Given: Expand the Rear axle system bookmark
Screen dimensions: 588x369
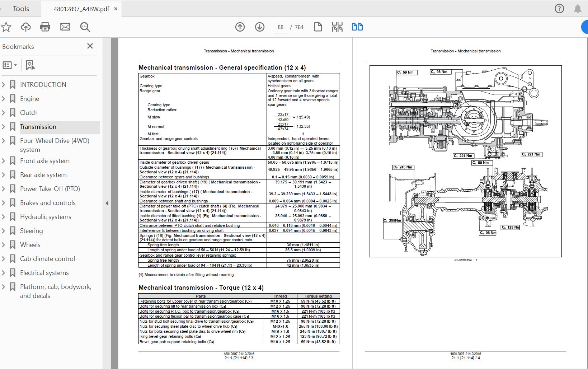Looking at the screenshot, I should point(3,175).
